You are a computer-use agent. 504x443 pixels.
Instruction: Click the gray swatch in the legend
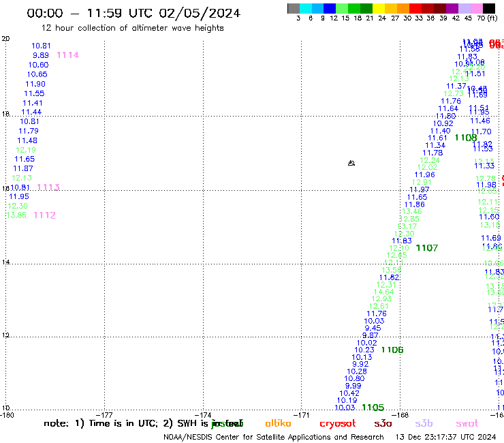click(294, 8)
